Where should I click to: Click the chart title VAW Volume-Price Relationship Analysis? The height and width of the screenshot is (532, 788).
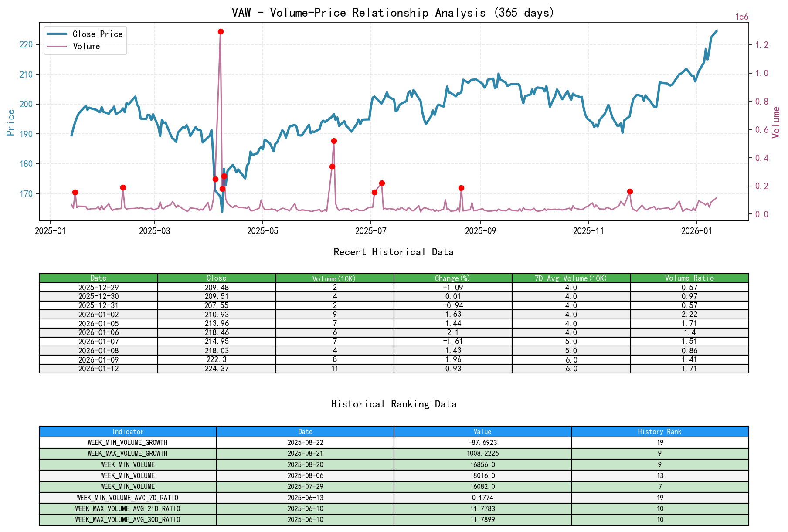[393, 13]
